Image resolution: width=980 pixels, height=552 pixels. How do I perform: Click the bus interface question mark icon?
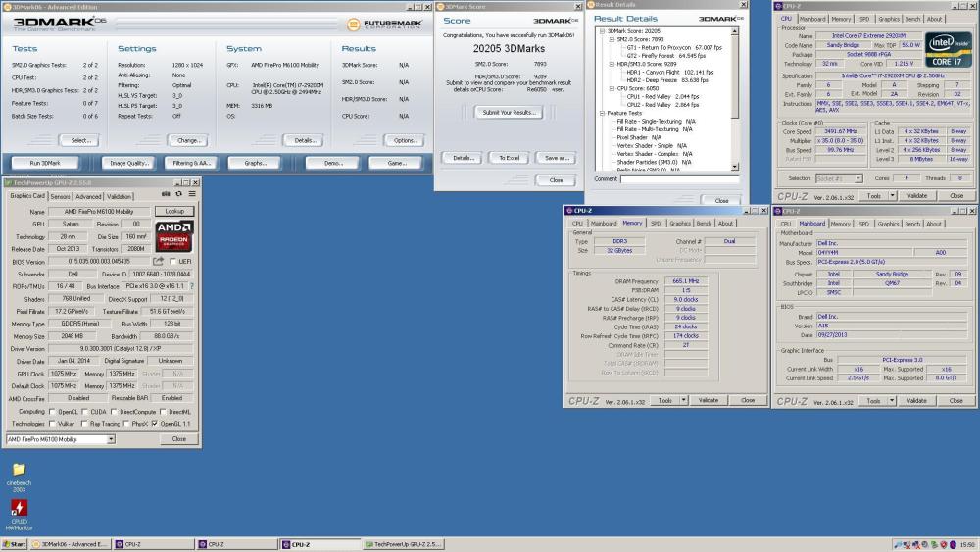192,286
